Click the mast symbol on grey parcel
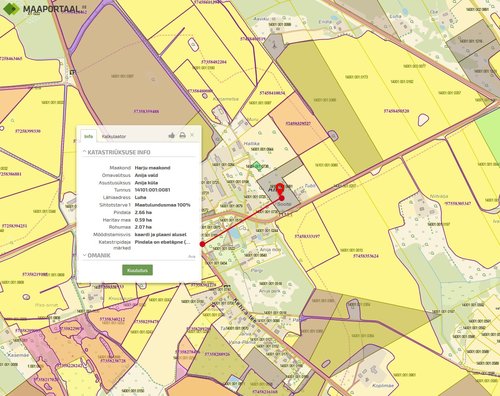This screenshot has height=396, width=500. pos(274,44)
